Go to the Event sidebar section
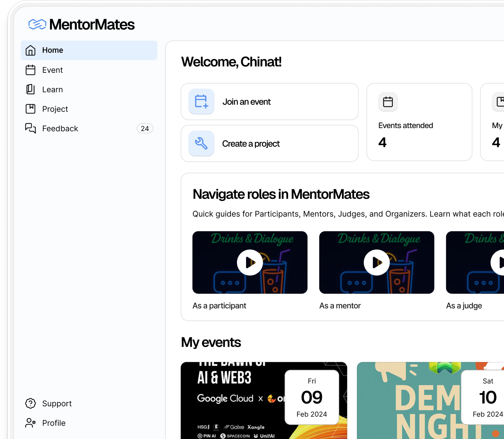This screenshot has height=439, width=504. coord(89,70)
